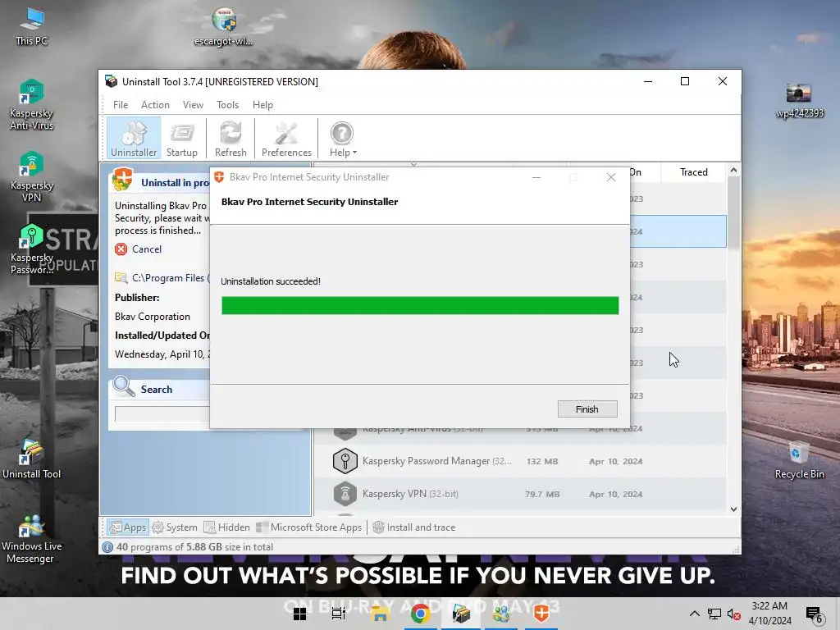Cancel the uninstall in progress
Viewport: 840px width, 630px height.
(x=147, y=249)
